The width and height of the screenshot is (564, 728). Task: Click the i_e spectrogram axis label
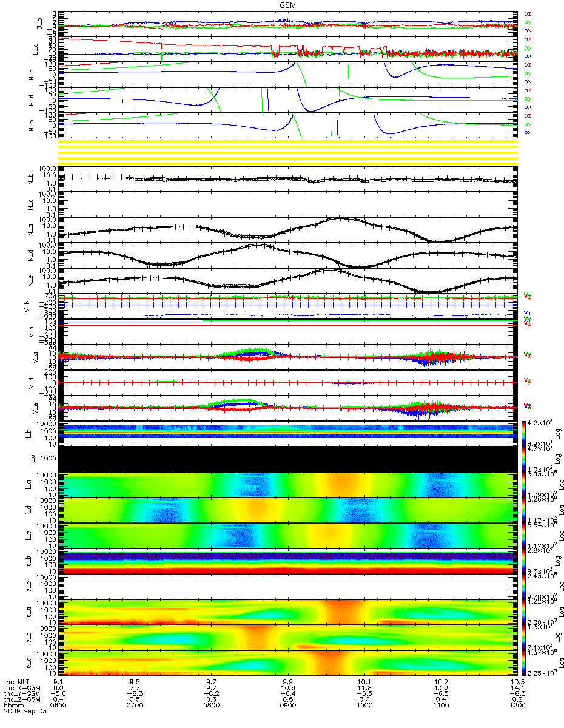coord(29,536)
